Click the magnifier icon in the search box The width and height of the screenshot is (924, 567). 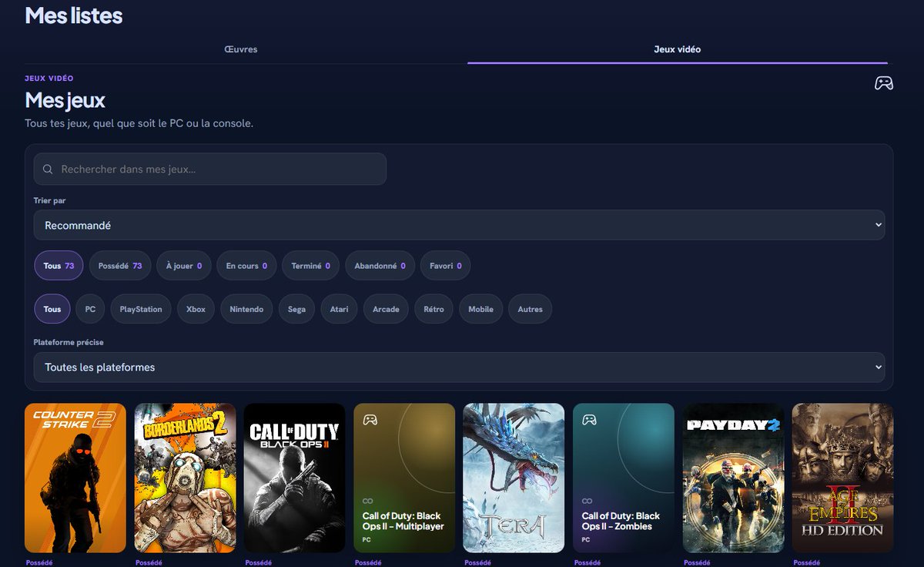[x=48, y=169]
